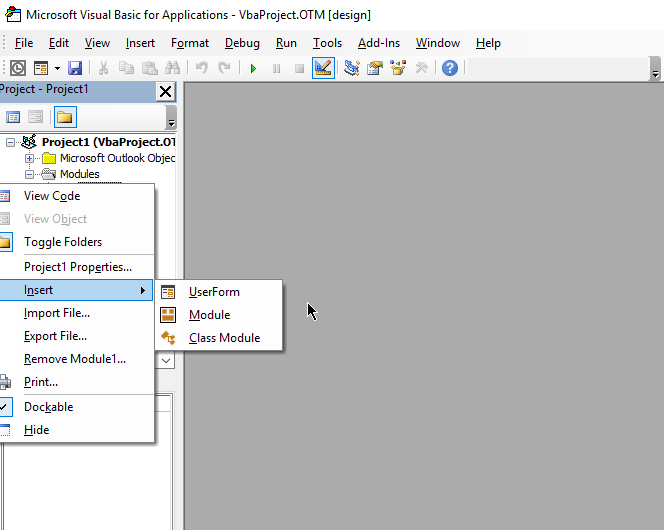Viewport: 664px width, 530px height.
Task: Open the Window menu
Action: [437, 43]
